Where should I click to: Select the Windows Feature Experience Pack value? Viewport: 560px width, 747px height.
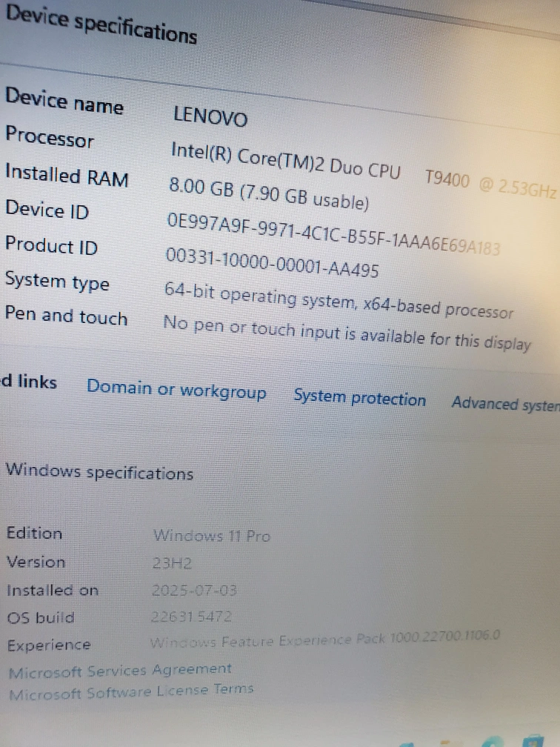pos(324,638)
